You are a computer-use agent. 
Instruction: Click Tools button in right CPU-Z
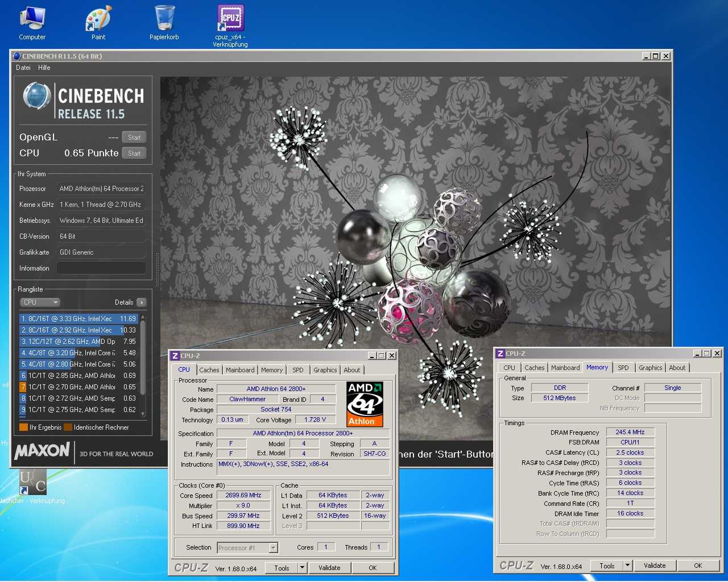click(x=607, y=566)
